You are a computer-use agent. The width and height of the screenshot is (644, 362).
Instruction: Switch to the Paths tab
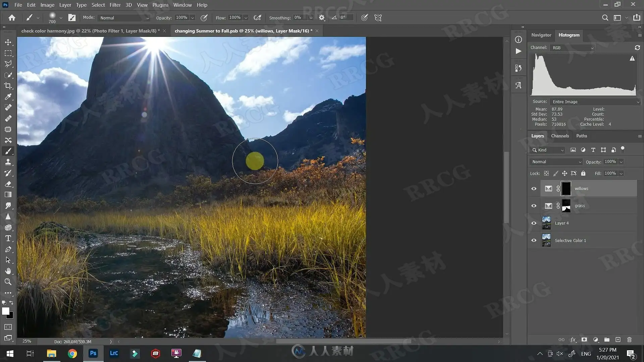582,136
